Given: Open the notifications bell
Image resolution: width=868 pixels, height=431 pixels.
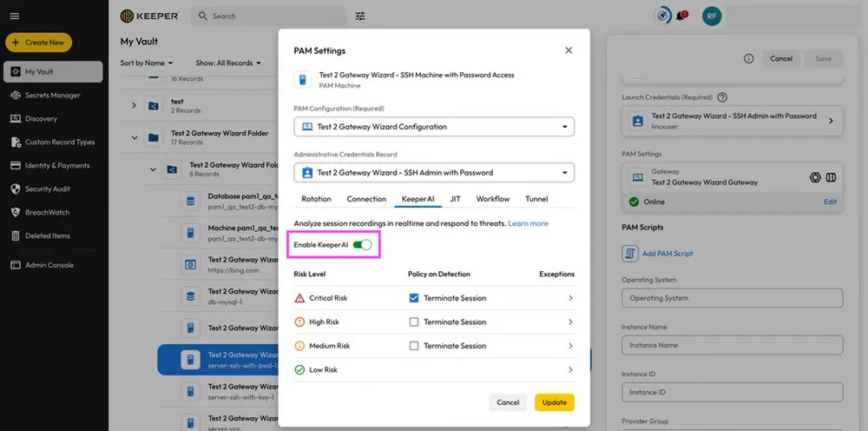Looking at the screenshot, I should [680, 16].
